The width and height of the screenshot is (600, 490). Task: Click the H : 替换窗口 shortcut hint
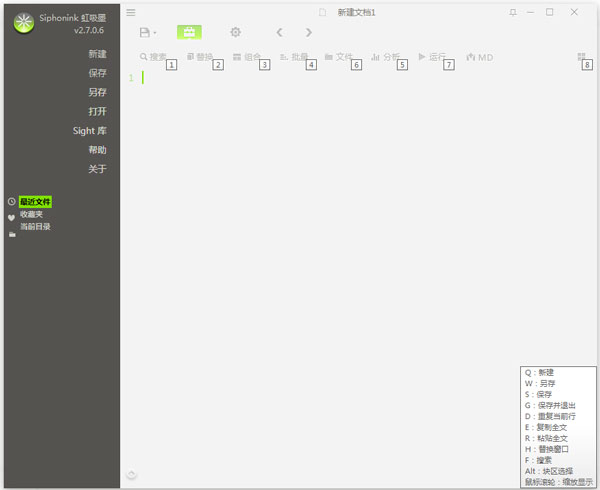click(x=546, y=449)
